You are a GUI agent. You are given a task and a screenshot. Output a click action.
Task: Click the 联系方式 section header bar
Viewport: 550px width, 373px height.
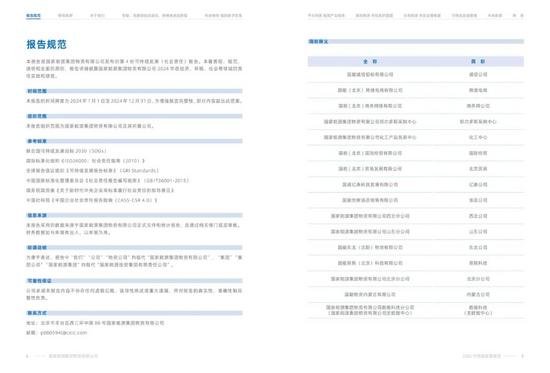134,313
